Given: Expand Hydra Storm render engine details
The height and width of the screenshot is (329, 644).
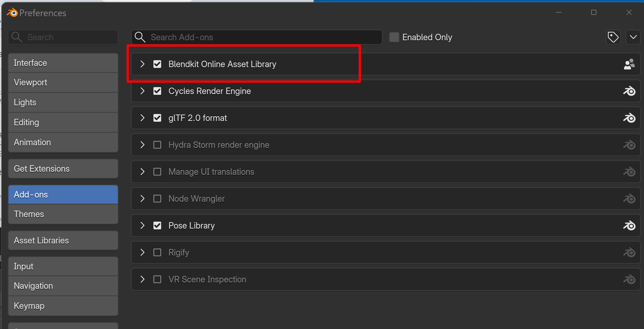Looking at the screenshot, I should click(142, 145).
